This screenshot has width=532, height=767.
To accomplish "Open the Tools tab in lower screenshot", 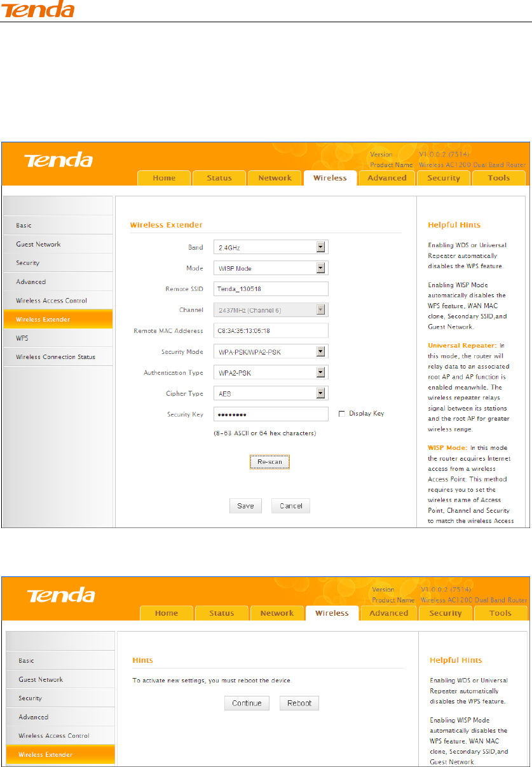I will (x=501, y=613).
